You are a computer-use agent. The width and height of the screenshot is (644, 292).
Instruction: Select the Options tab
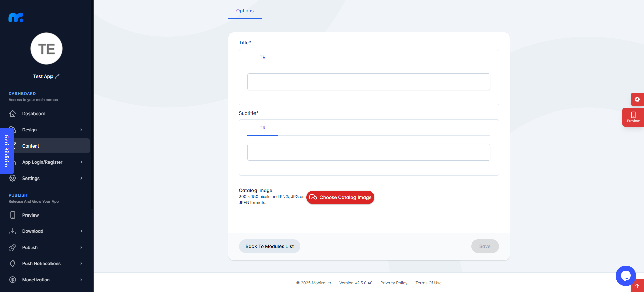[x=245, y=11]
